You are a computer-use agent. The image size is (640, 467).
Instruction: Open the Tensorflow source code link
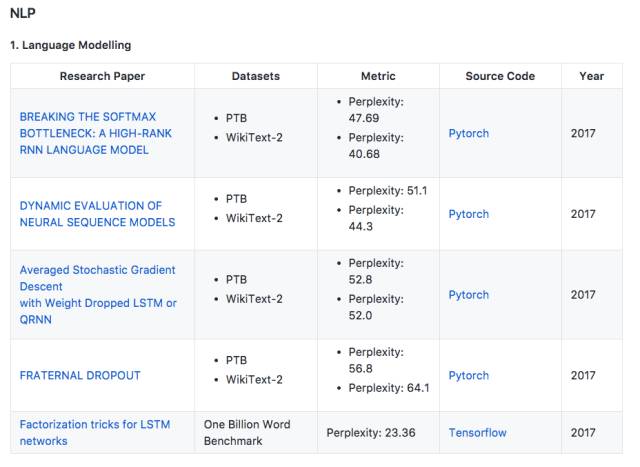click(x=478, y=433)
